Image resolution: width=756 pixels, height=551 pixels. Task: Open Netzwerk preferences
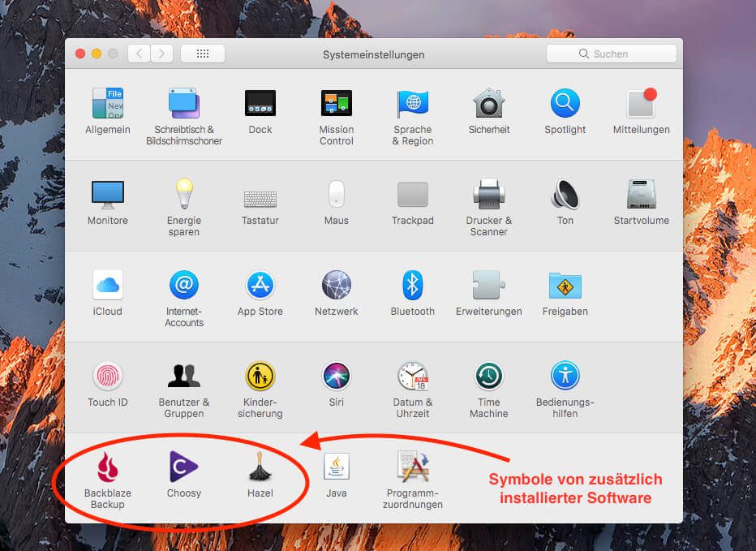tap(337, 286)
